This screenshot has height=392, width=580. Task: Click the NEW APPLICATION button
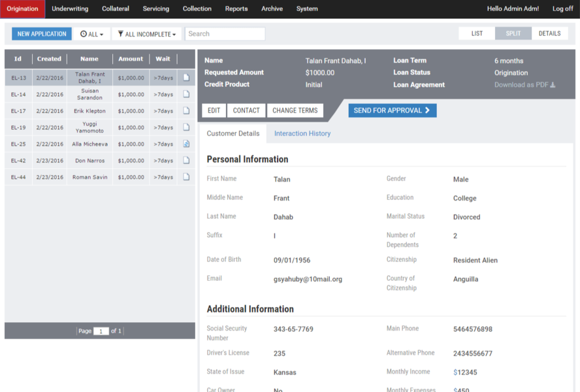coord(42,34)
